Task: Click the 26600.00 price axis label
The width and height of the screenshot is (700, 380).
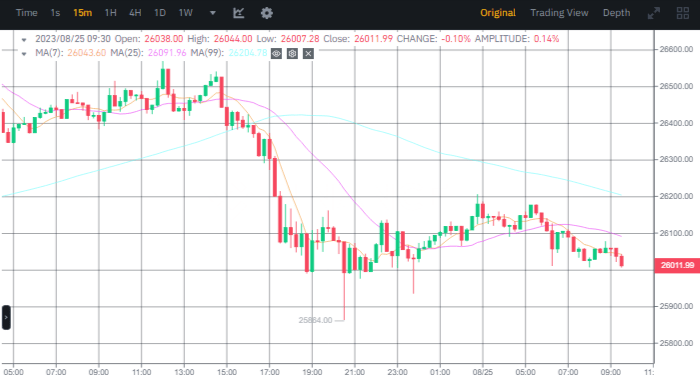Action: pos(676,49)
